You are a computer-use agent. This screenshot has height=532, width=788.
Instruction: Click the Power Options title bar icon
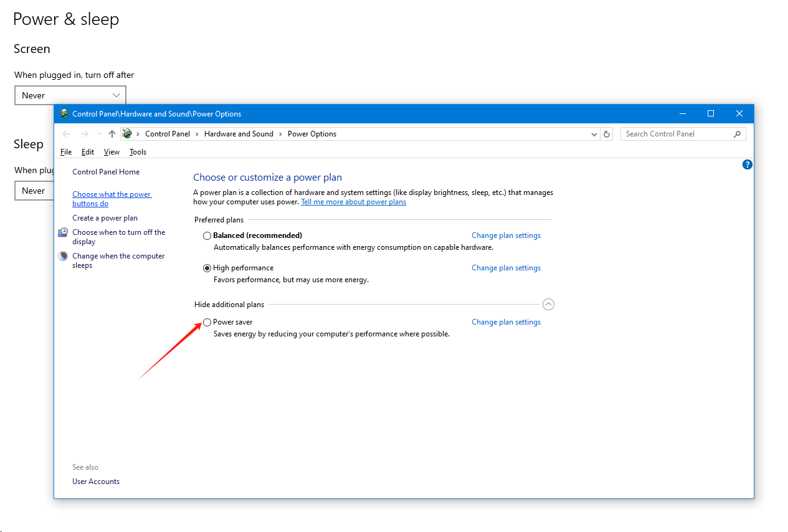64,113
